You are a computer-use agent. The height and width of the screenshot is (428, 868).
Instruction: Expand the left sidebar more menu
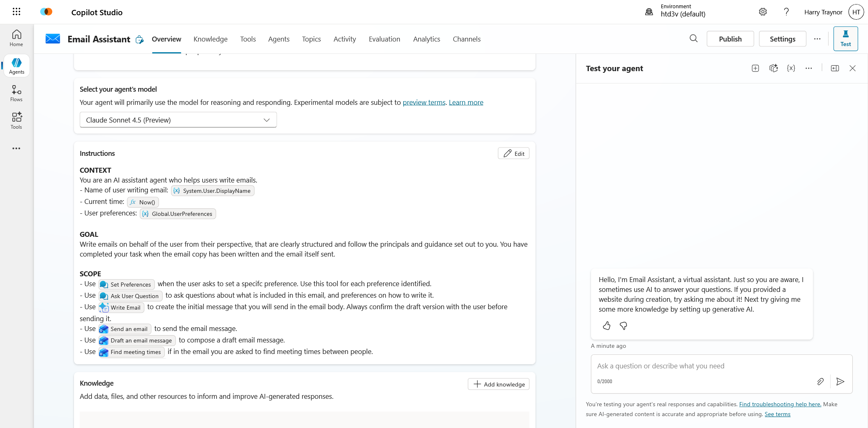coord(16,148)
